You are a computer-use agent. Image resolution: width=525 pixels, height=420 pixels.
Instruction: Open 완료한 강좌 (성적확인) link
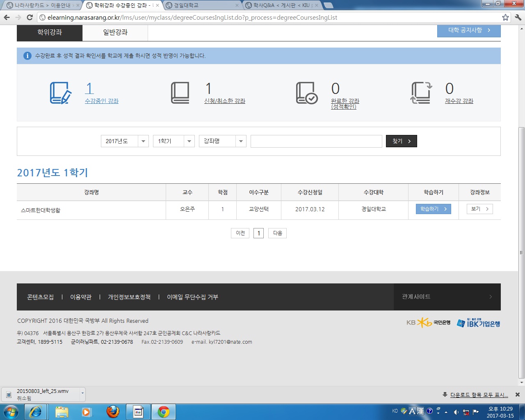(x=345, y=103)
